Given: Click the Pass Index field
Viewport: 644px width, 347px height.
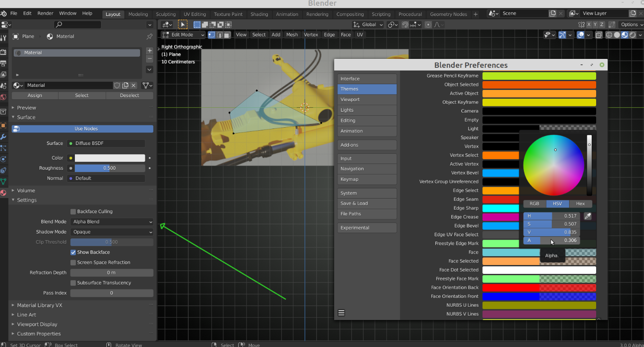Looking at the screenshot, I should [112, 293].
